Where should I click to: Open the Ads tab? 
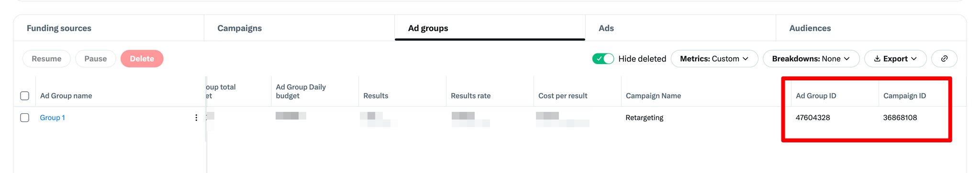[606, 28]
